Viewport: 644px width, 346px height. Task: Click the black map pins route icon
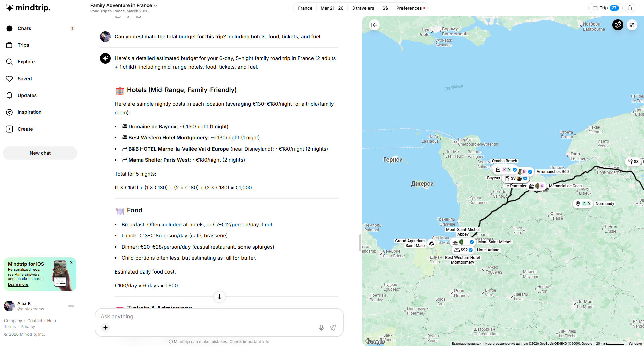click(x=618, y=25)
